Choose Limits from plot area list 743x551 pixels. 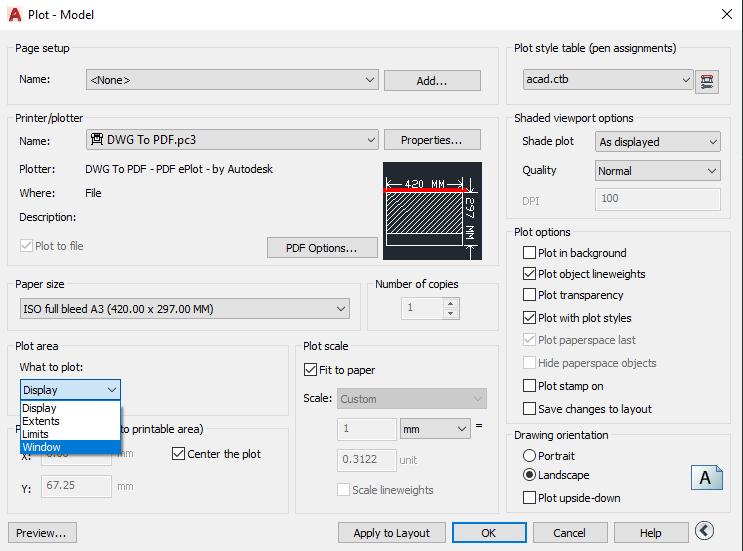(x=70, y=434)
